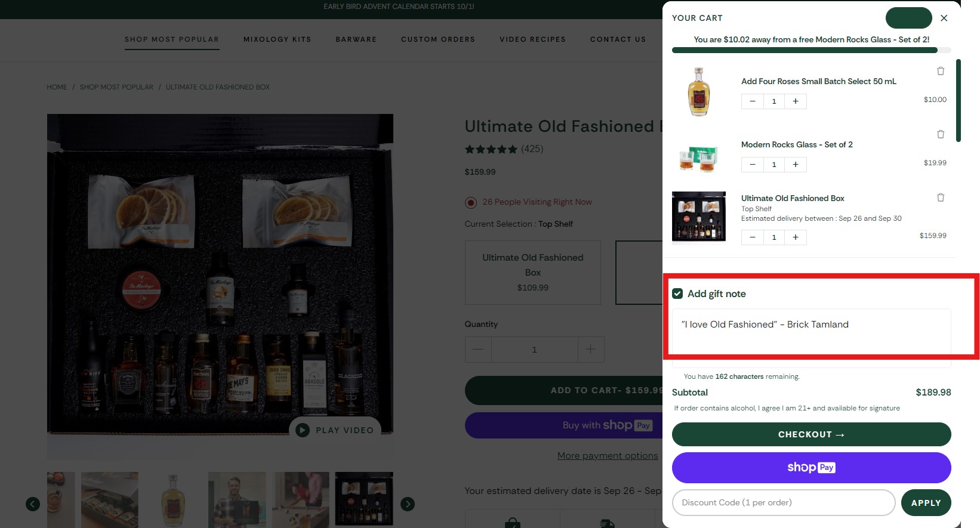
Task: Open Shop Most Popular breadcrumb link
Action: point(116,87)
